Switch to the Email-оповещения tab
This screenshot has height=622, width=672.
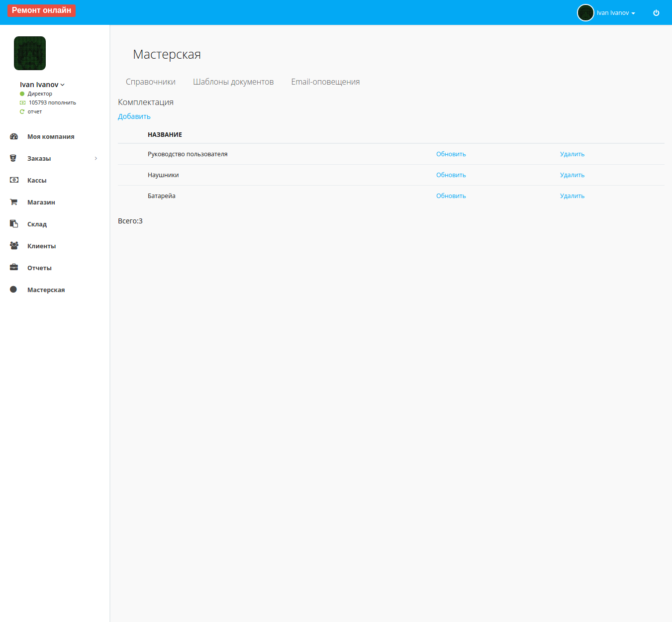pos(325,82)
